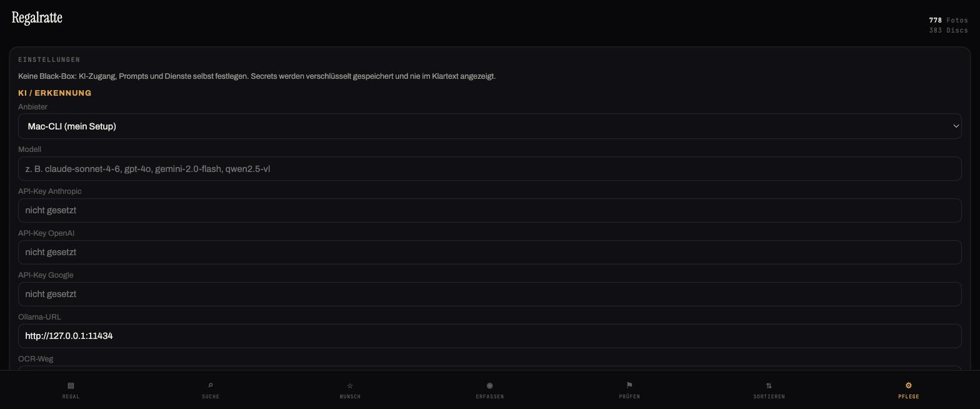Expand the Anbieter dropdown
This screenshot has height=409, width=980.
pyautogui.click(x=489, y=126)
